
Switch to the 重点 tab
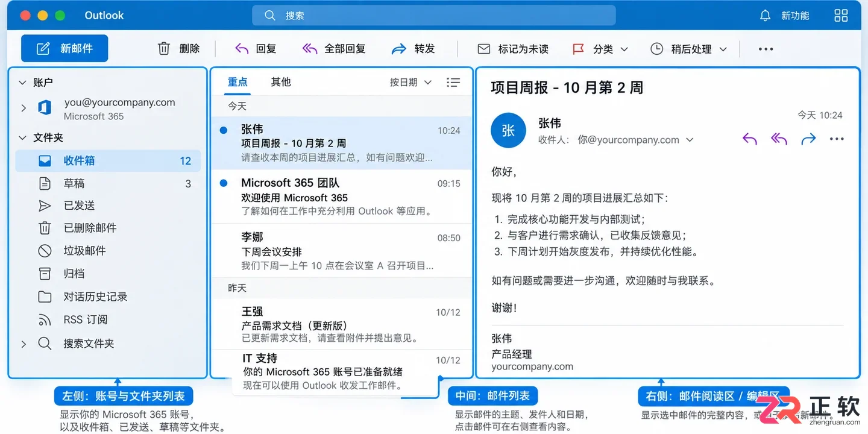click(237, 83)
